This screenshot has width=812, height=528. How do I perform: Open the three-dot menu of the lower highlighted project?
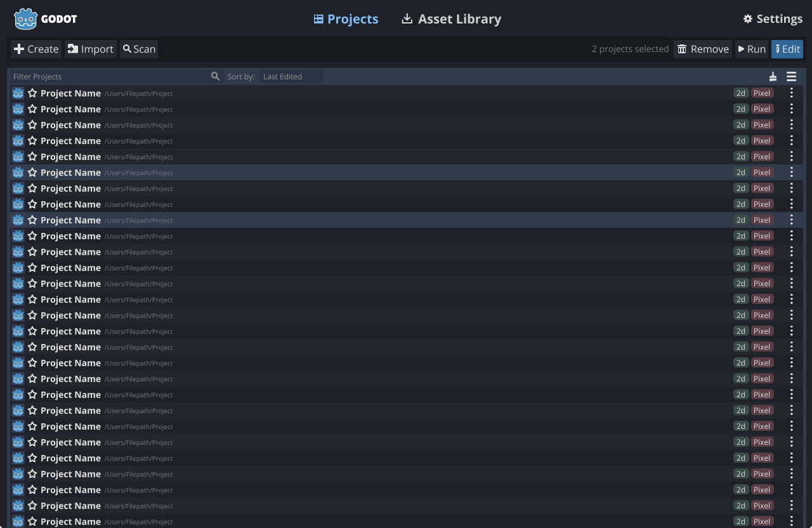click(791, 220)
